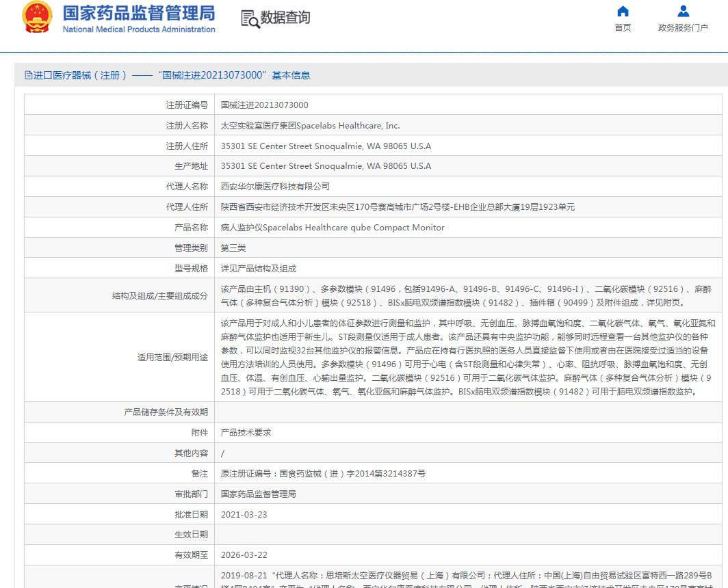Click the 注册证编号 row label

click(x=187, y=105)
